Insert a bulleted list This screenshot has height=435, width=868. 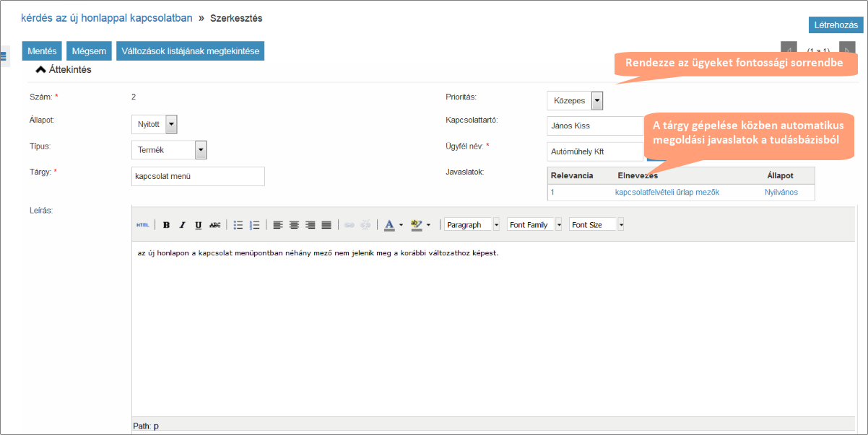pyautogui.click(x=238, y=225)
